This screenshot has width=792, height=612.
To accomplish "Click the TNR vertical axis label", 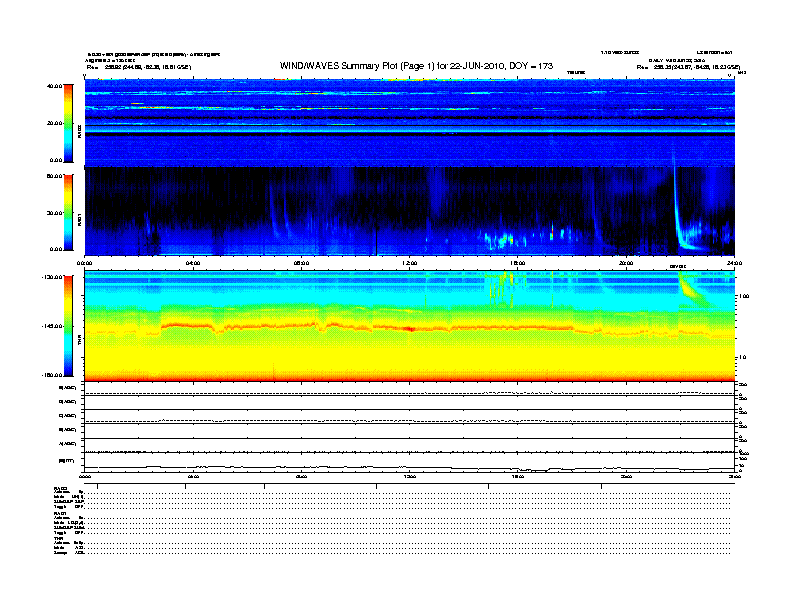I will click(80, 341).
